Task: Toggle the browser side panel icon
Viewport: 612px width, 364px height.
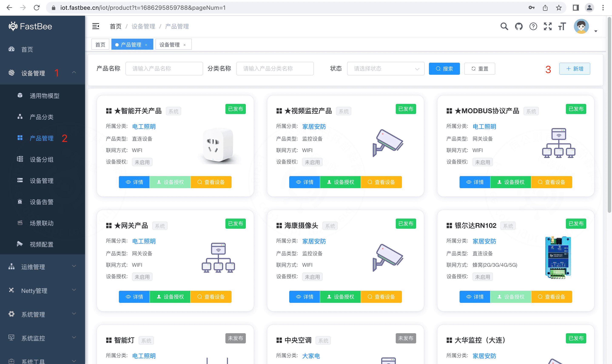Action: coord(576,8)
